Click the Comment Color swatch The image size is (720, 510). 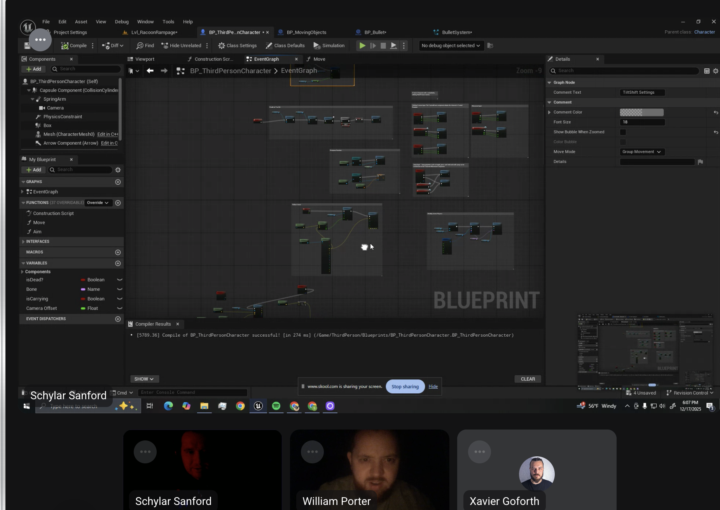641,112
